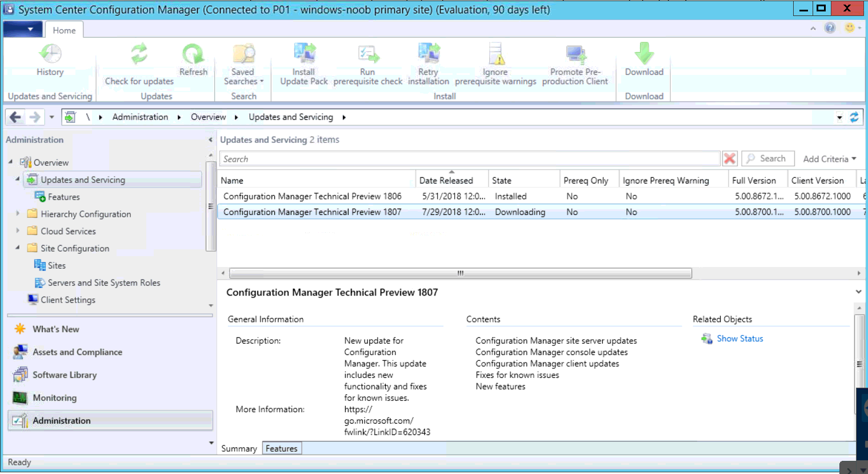This screenshot has width=868, height=474.
Task: Sort by Client Version column
Action: 822,180
